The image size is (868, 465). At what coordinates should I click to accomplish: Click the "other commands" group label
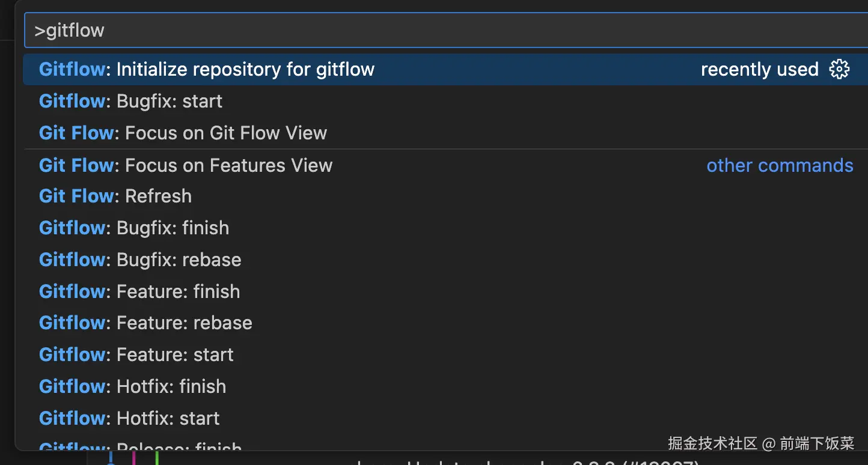point(780,165)
